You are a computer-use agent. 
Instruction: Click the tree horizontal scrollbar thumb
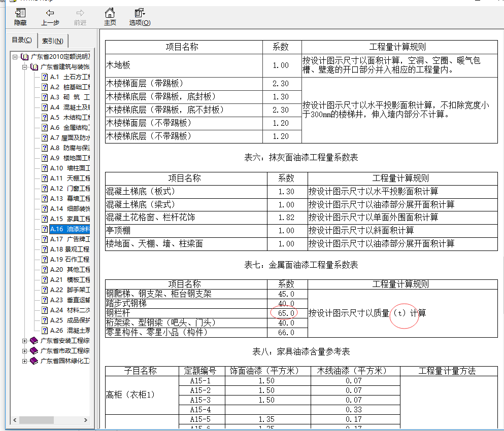click(x=37, y=420)
